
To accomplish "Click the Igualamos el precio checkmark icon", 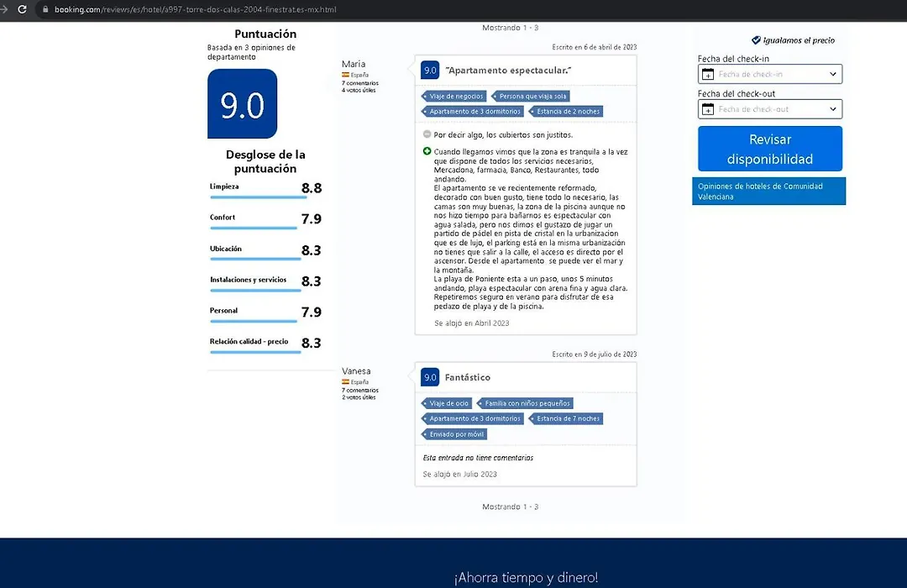I will coord(756,40).
